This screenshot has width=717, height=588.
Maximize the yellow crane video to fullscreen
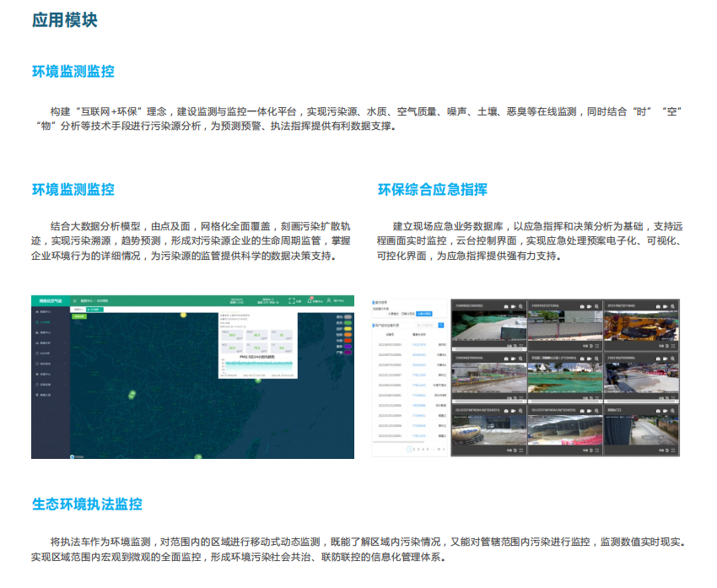673,346
